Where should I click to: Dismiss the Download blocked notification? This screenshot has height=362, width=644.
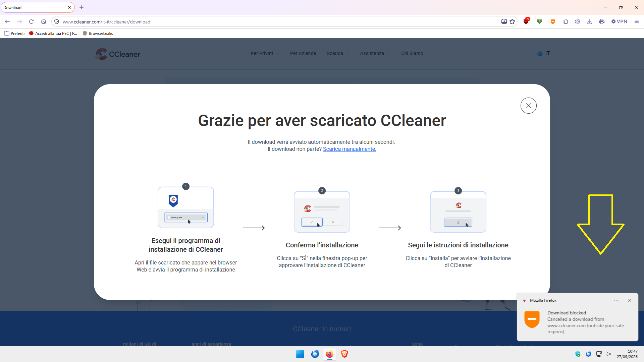pyautogui.click(x=630, y=300)
